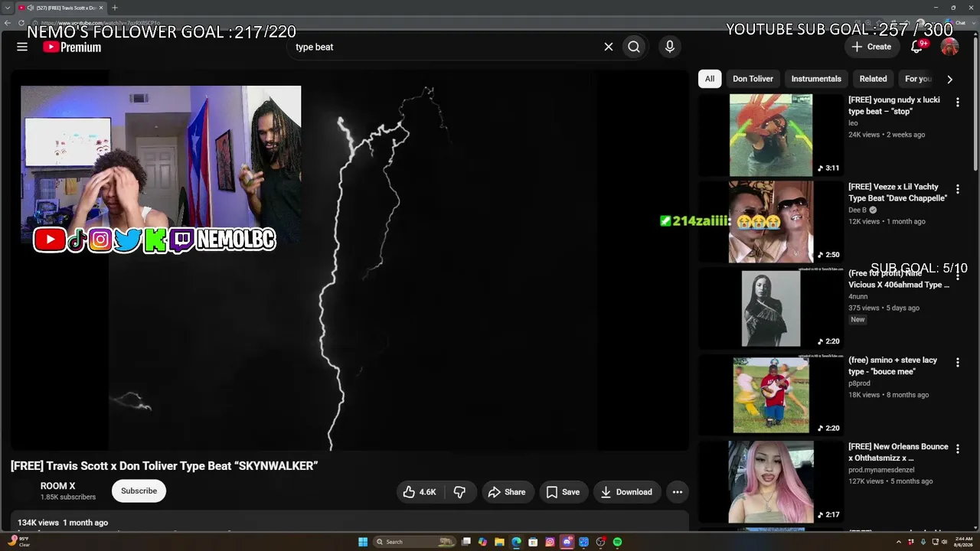The width and height of the screenshot is (980, 551).
Task: Go to YouTube Premium home logo
Action: 72,47
